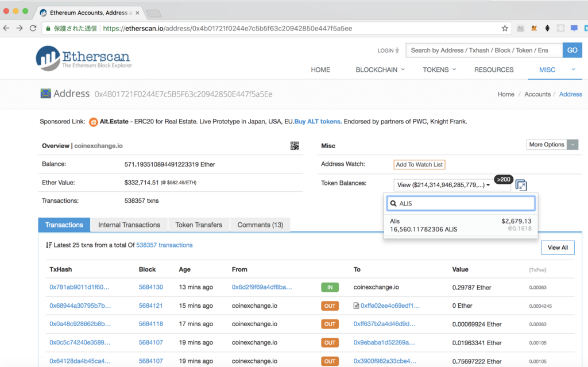Open block 5684118
The height and width of the screenshot is (367, 588).
click(x=151, y=324)
